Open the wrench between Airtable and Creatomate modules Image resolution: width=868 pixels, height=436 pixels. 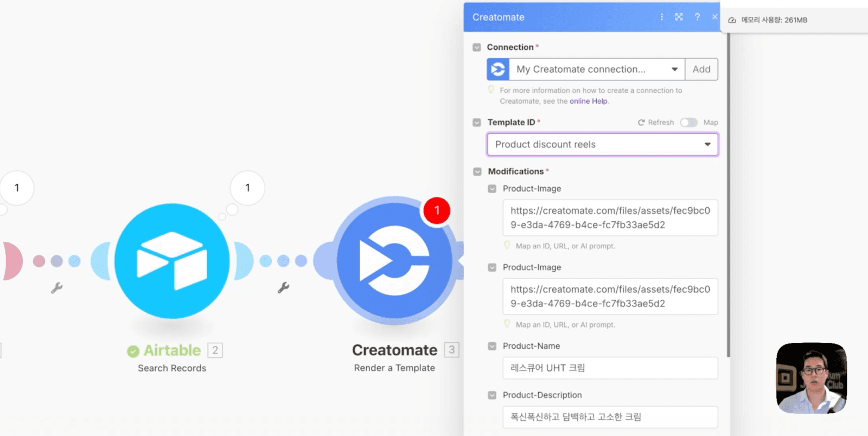(x=283, y=287)
